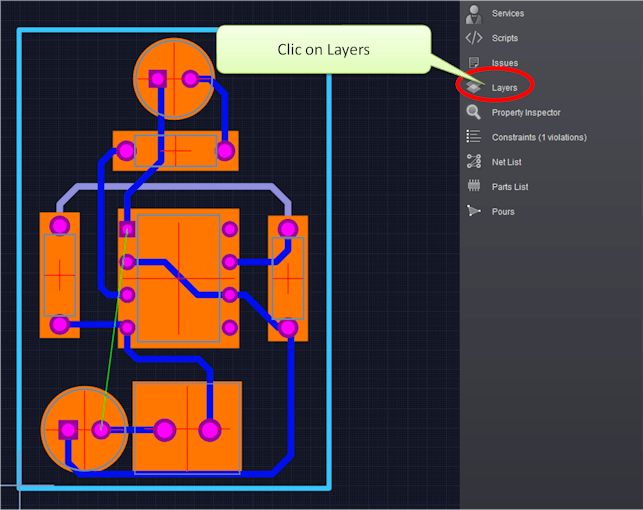The height and width of the screenshot is (510, 643).
Task: Click the Pours polygon icon
Action: pos(474,211)
